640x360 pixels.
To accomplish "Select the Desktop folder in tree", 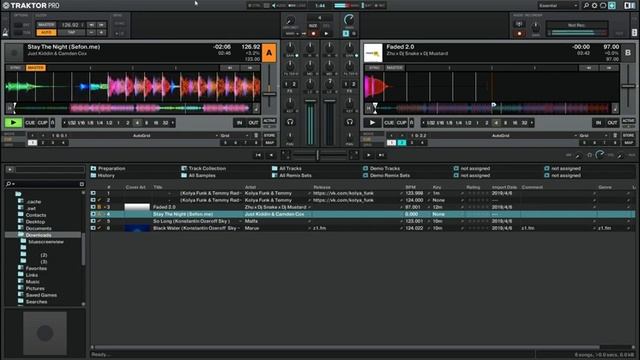I will click(x=35, y=222).
